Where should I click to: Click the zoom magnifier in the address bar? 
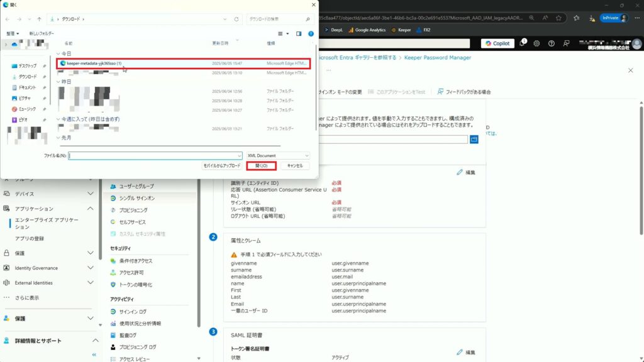point(531,18)
